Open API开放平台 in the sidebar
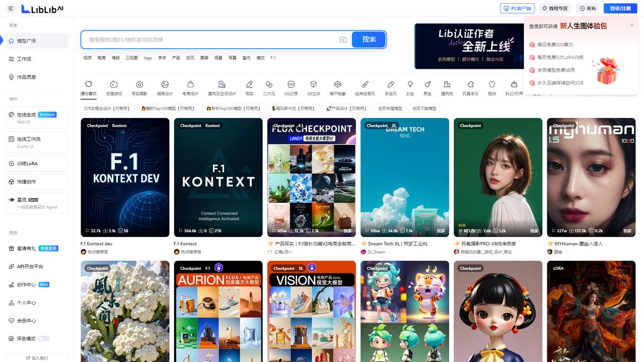The image size is (644, 362). coord(37,267)
